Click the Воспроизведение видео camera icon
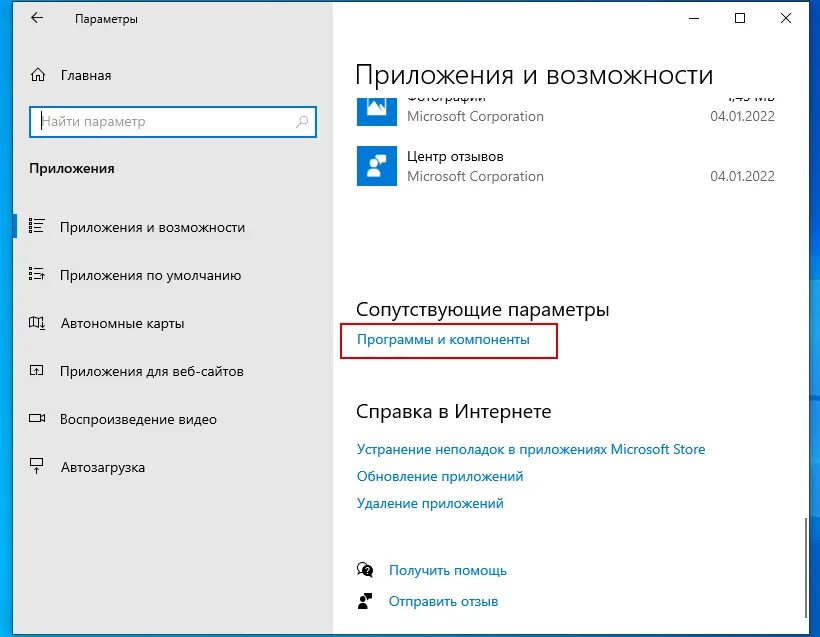 [x=37, y=418]
